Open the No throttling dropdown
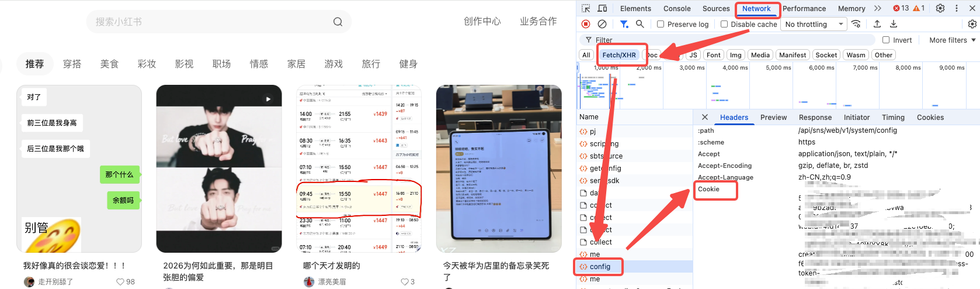 (x=815, y=24)
